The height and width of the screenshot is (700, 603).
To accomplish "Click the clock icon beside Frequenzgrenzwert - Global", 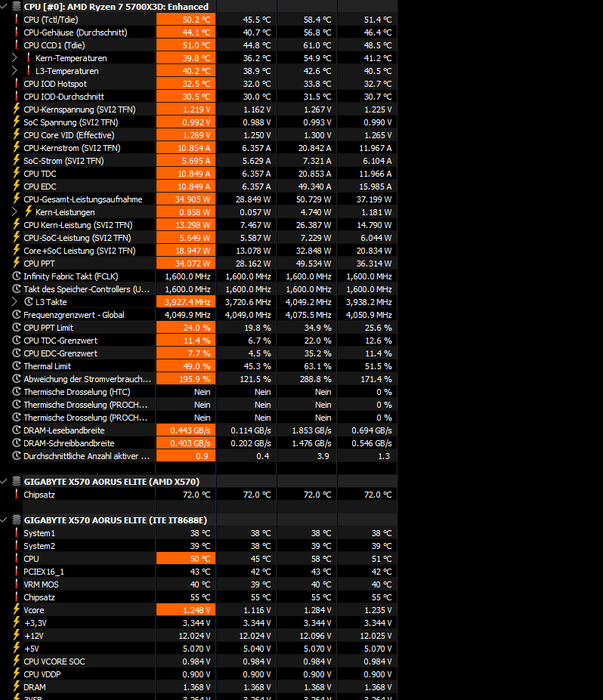I will (17, 314).
